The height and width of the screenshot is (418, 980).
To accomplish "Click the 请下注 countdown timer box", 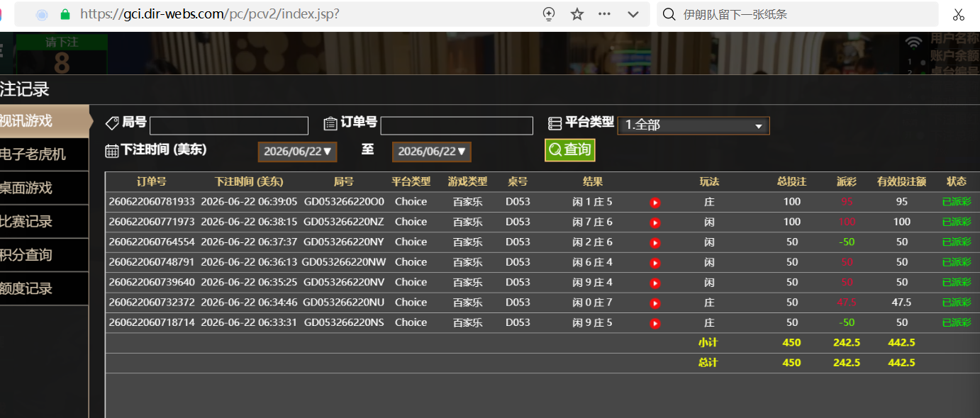I will [x=62, y=55].
